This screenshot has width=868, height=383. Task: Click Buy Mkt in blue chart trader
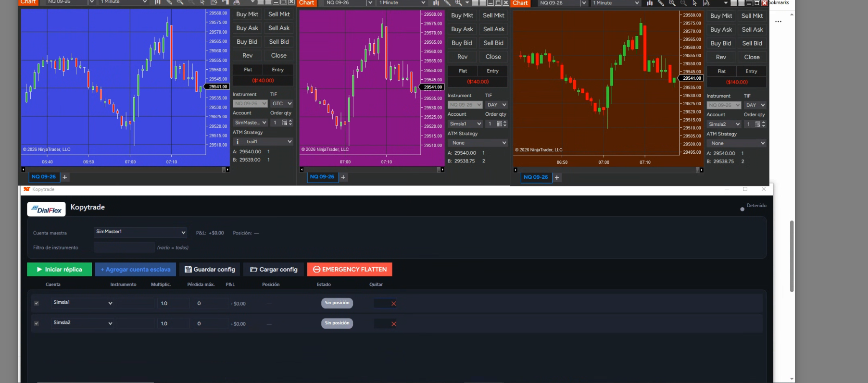[x=247, y=14]
